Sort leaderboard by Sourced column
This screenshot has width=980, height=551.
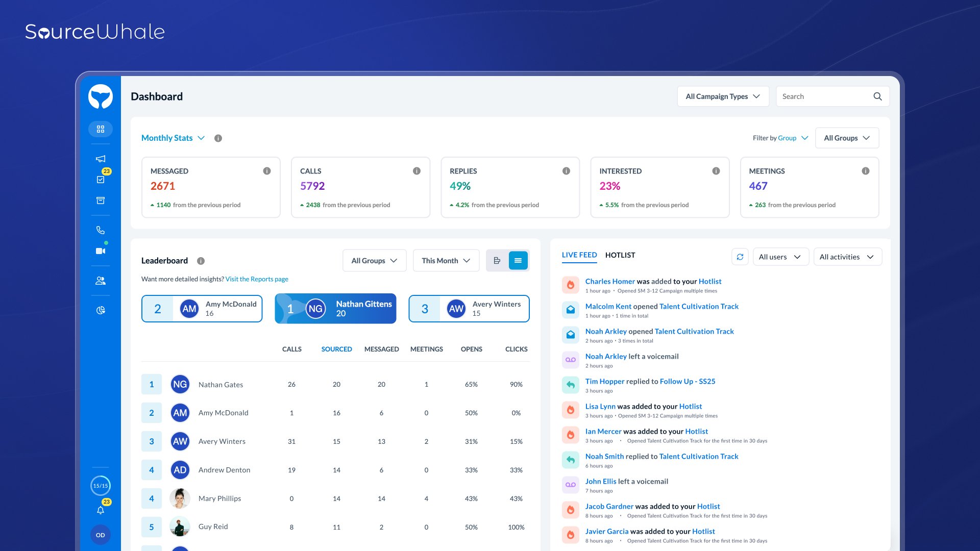coord(336,349)
